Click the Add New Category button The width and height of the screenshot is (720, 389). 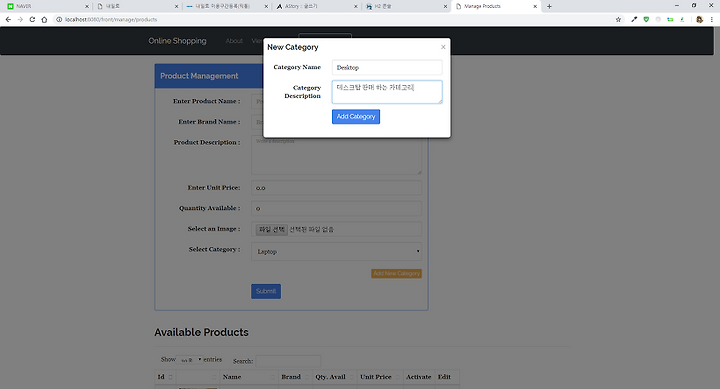[x=396, y=273]
